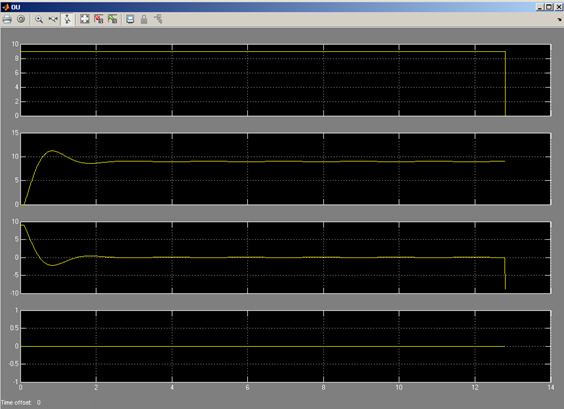Viewport: 564px width, 409px height.
Task: Restore the saved axes settings
Action: 113,19
